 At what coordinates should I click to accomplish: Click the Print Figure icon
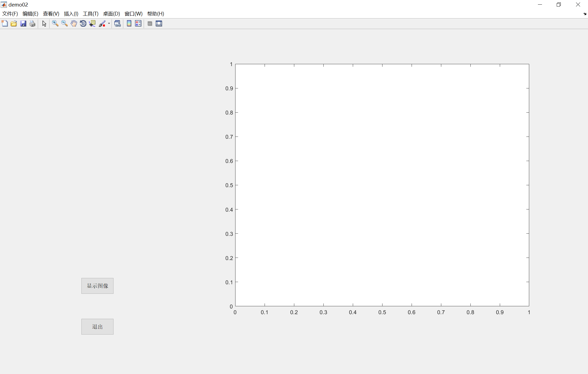point(32,24)
